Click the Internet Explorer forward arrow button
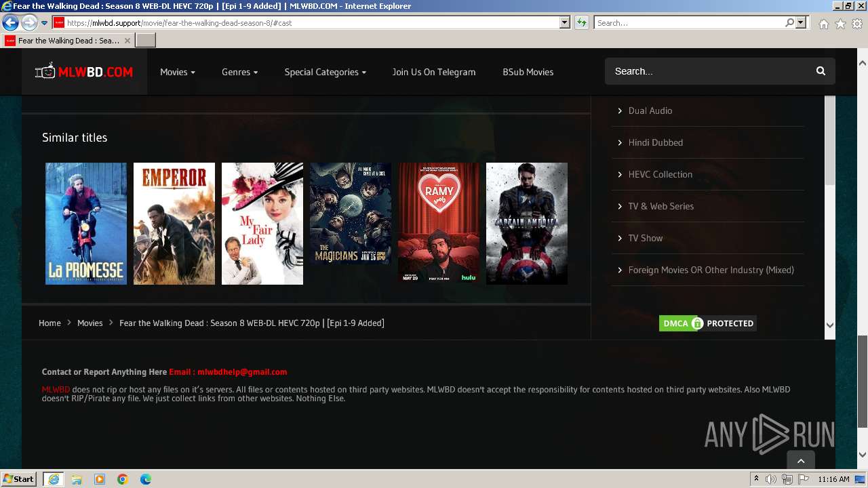The height and width of the screenshot is (488, 868). click(x=29, y=23)
